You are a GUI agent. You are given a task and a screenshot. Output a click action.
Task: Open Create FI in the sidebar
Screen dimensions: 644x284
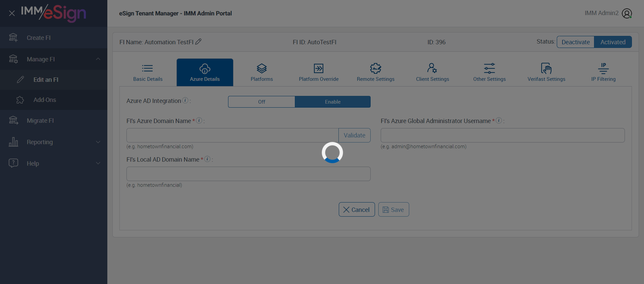point(54,38)
